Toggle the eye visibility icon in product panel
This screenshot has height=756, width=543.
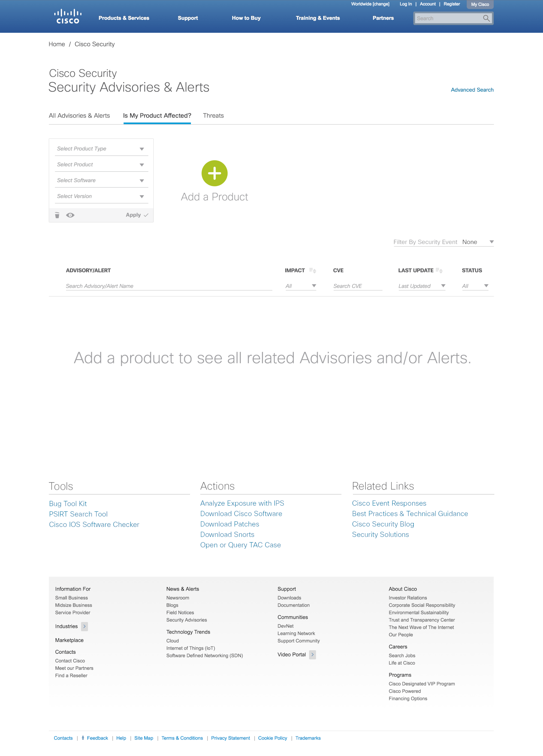[70, 215]
